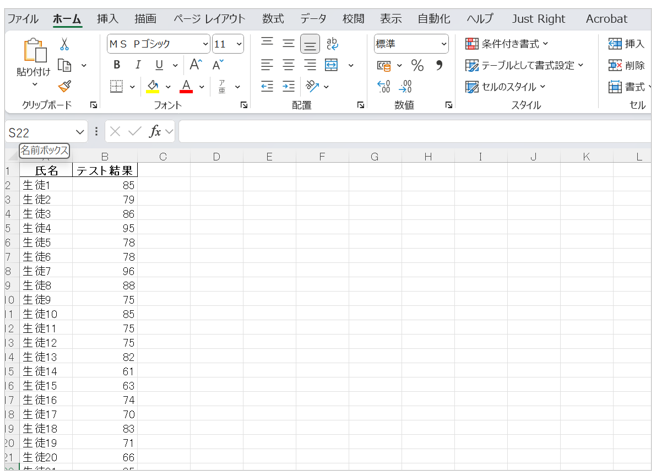
Task: Toggle underline formatting
Action: tap(159, 65)
